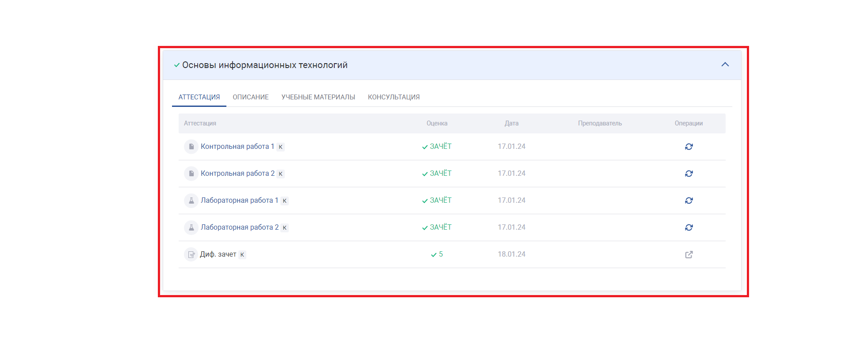Click the edit icon beside Диф. зачет
Screen dimensions: 868x356
pyautogui.click(x=191, y=254)
